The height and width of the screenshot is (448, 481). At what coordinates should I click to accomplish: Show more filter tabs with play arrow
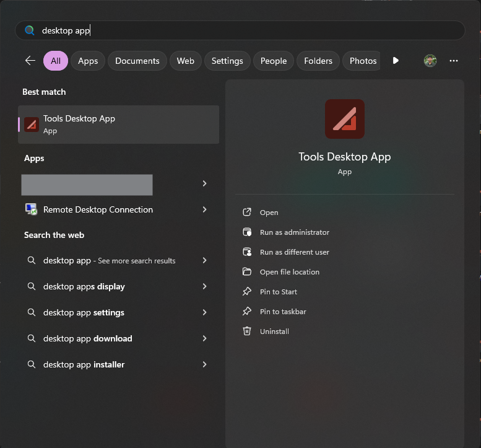pyautogui.click(x=396, y=61)
